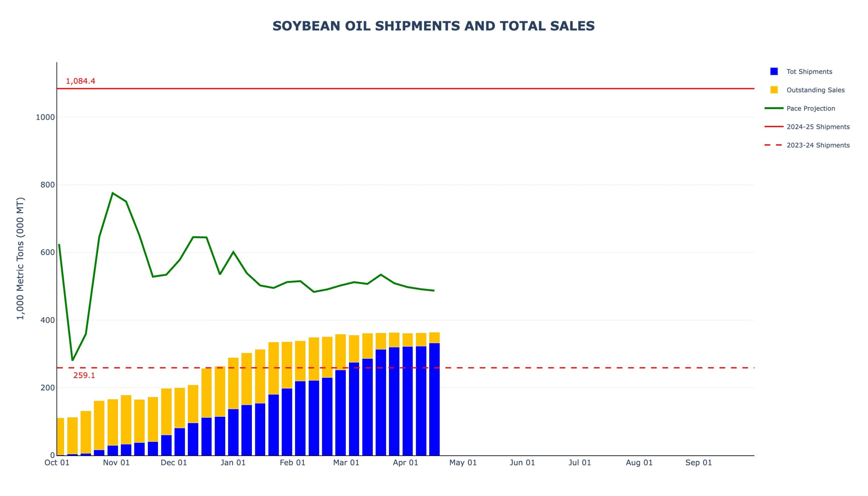The width and height of the screenshot is (868, 496).
Task: Toggle the Outstanding Sales legend entry
Action: (815, 90)
